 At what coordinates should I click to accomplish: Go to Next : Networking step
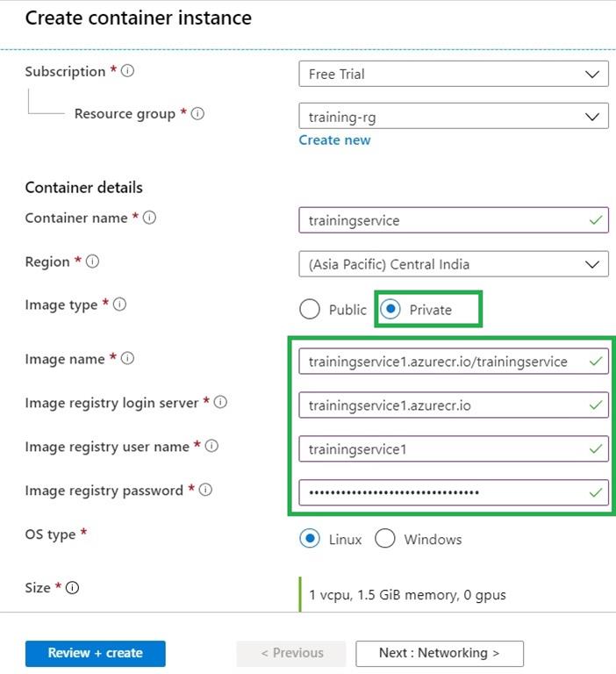click(x=440, y=653)
